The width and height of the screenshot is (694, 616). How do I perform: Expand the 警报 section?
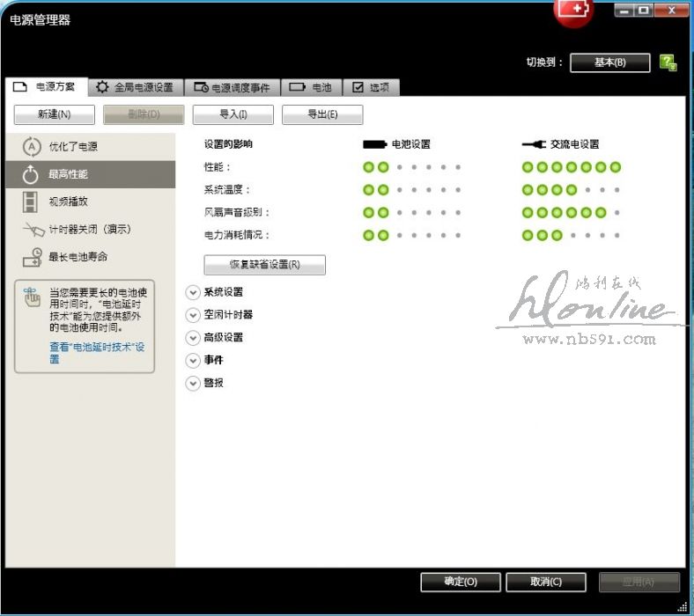[x=193, y=384]
